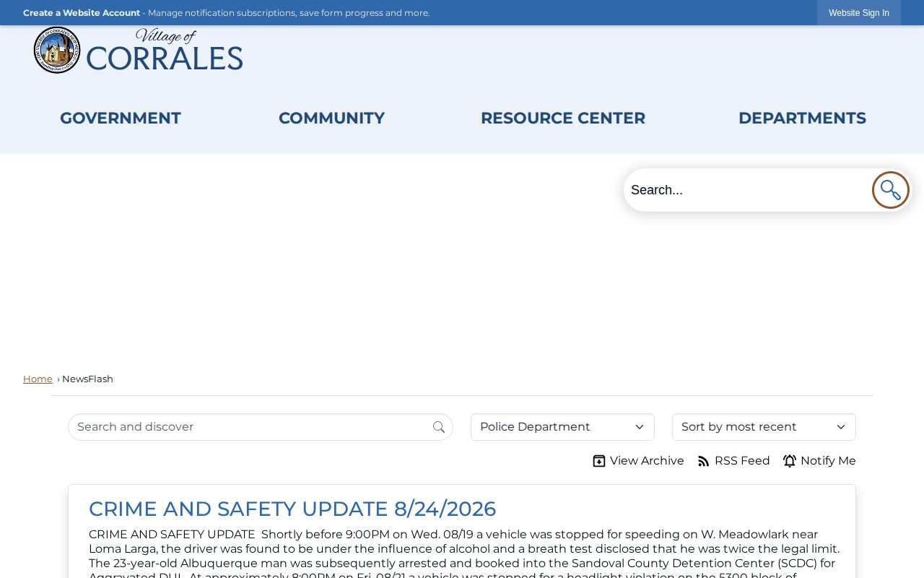
Task: Click the View Archive text link
Action: 647,461
